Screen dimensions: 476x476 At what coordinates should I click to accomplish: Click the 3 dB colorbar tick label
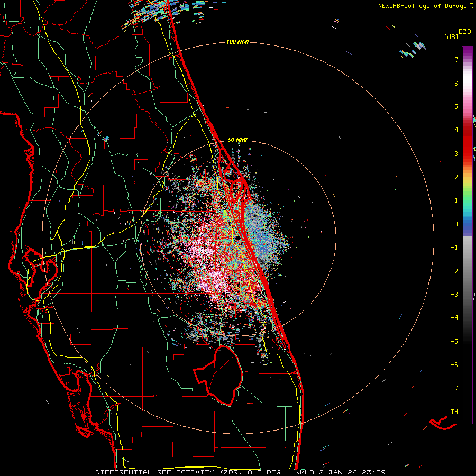[x=456, y=153]
